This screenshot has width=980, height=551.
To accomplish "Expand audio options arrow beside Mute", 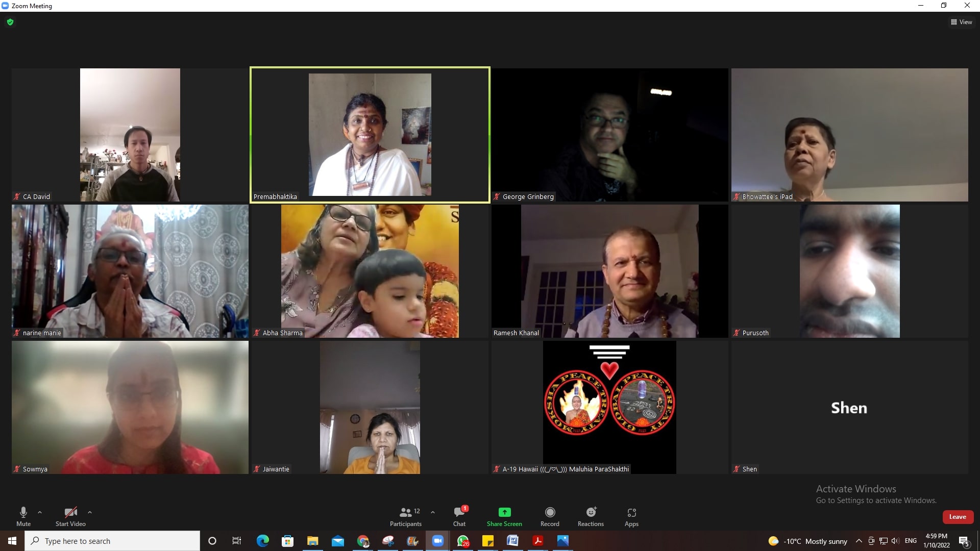I will pyautogui.click(x=40, y=512).
